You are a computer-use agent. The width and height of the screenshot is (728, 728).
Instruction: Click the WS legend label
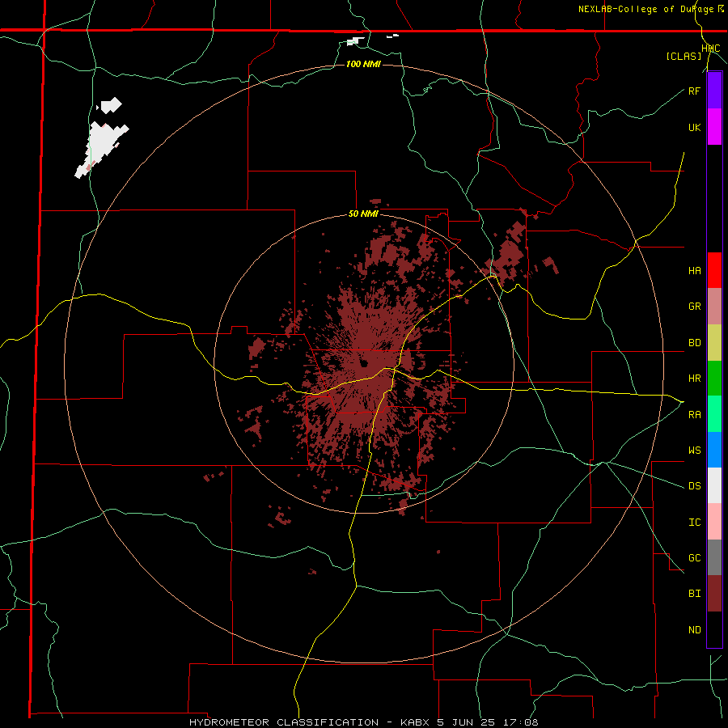coord(694,451)
